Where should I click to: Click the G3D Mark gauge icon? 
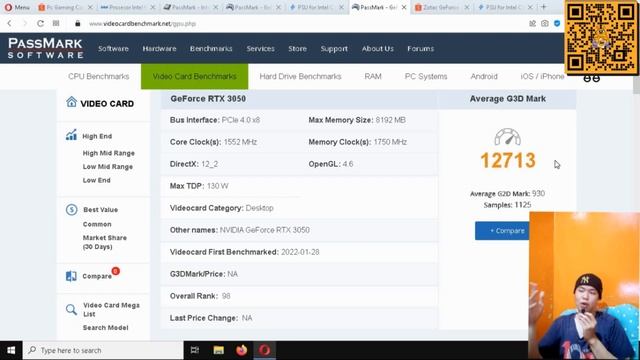tap(507, 137)
